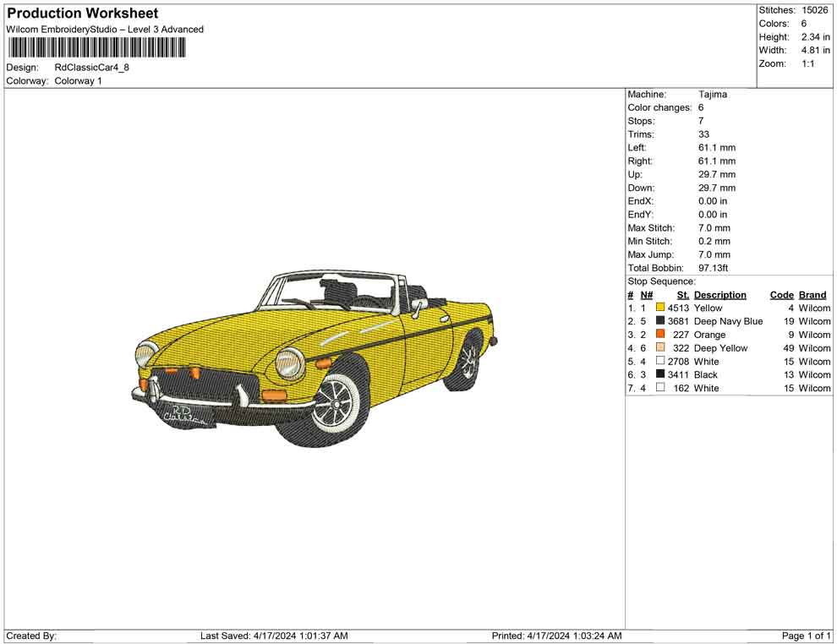
Task: Click the White swatch in row 5
Action: point(660,362)
